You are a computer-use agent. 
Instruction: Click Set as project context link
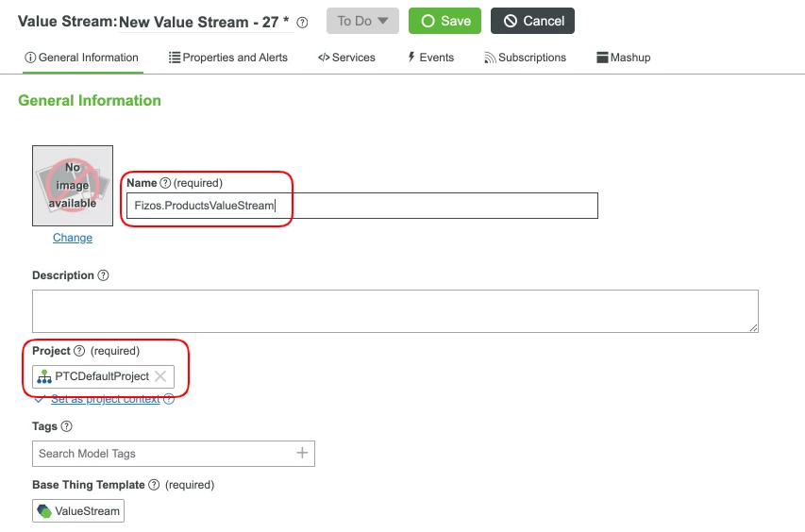[106, 399]
